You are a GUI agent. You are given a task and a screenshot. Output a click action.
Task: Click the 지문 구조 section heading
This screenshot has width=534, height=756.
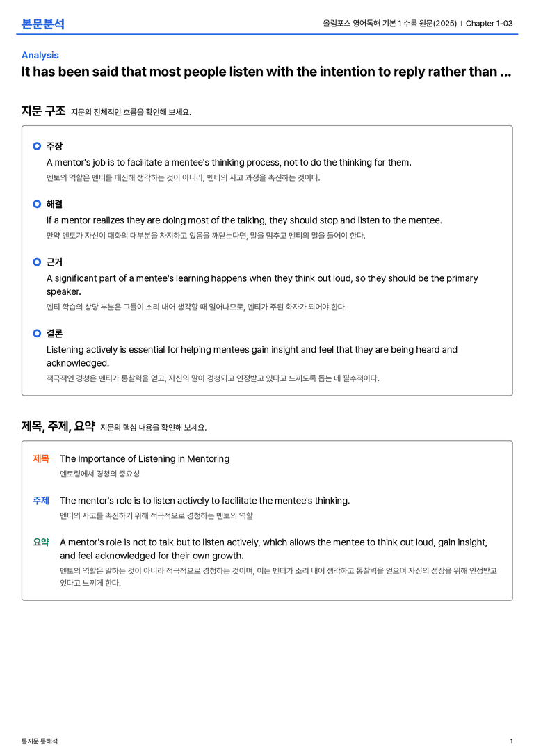point(43,111)
